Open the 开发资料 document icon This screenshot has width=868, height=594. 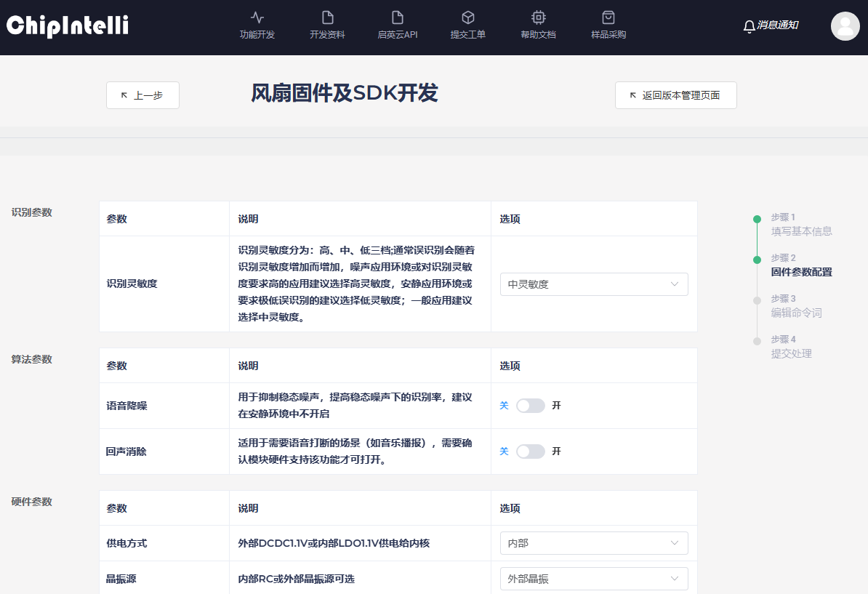tap(327, 17)
